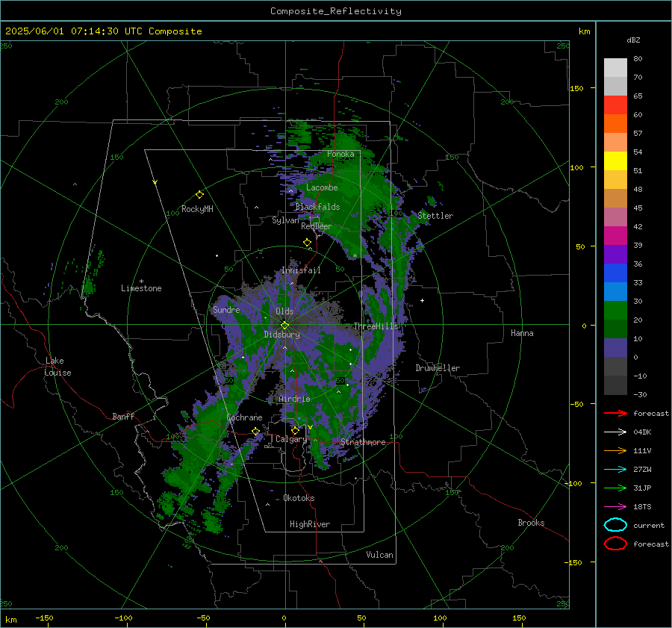Click the orange 111V arrow icon

(x=615, y=450)
